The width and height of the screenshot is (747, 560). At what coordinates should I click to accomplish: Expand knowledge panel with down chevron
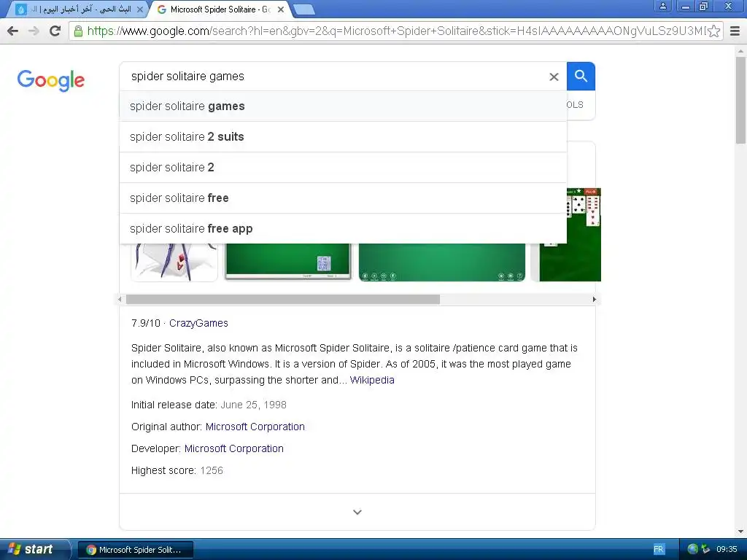[x=357, y=512]
